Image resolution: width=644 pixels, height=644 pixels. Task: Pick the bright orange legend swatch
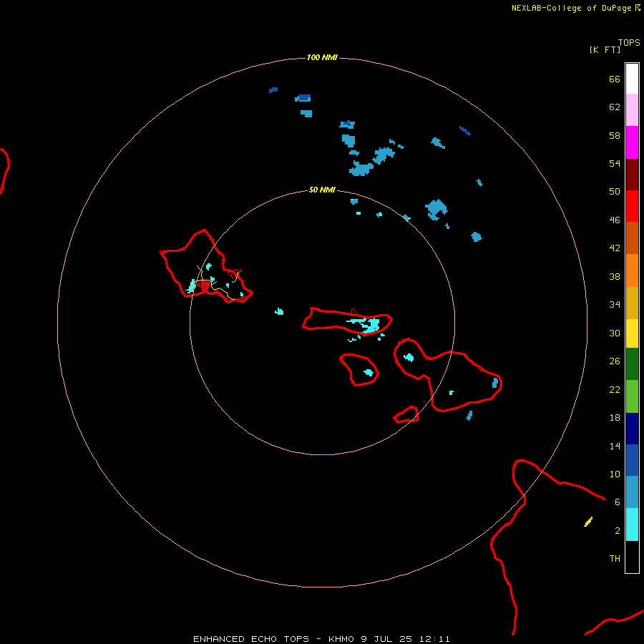[632, 270]
